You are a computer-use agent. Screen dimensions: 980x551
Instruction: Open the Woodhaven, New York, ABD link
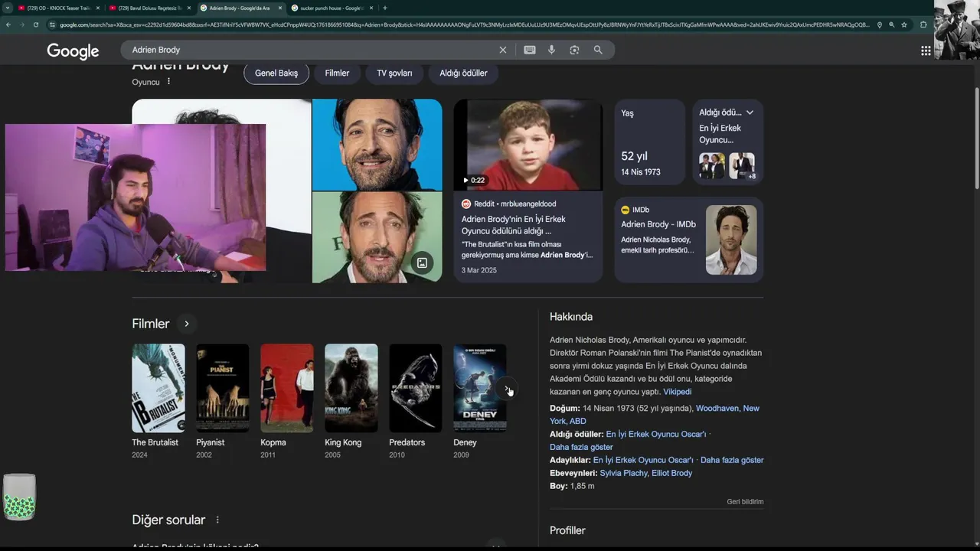click(655, 414)
